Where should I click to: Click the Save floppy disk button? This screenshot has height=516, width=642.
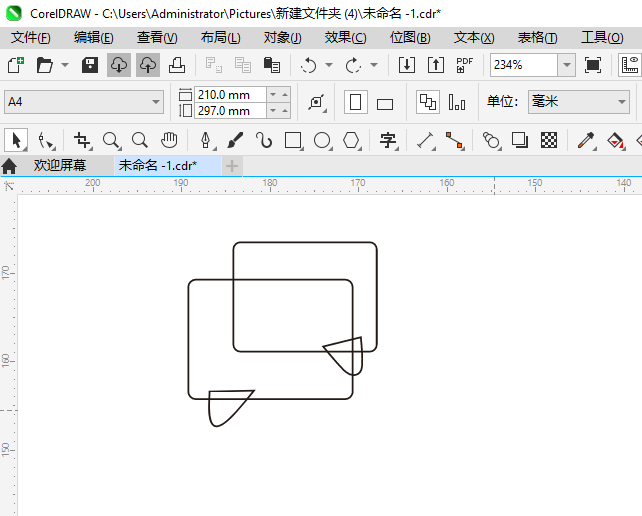click(90, 65)
